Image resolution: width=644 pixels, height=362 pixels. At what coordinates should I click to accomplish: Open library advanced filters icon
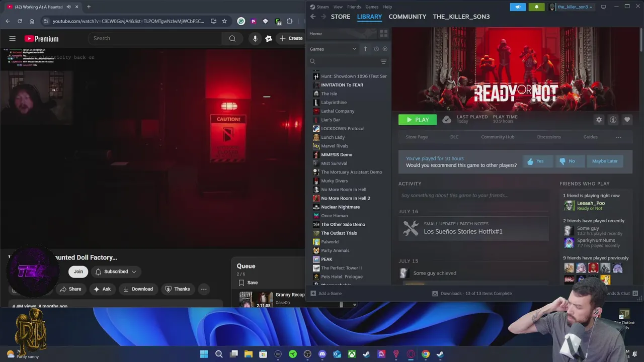click(x=383, y=61)
